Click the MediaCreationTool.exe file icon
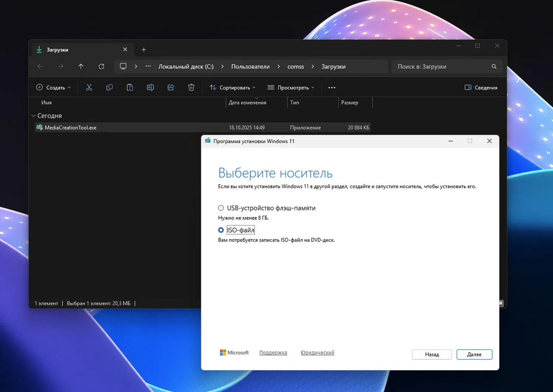The image size is (553, 392). point(39,127)
